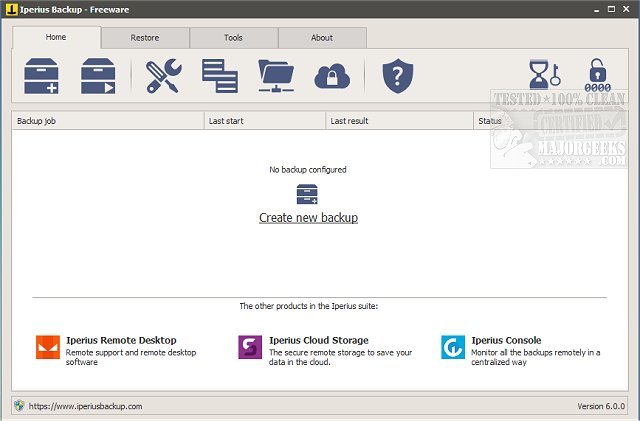Open the iperiusbackup.com website link
Viewport: 640px width, 421px height.
point(85,406)
